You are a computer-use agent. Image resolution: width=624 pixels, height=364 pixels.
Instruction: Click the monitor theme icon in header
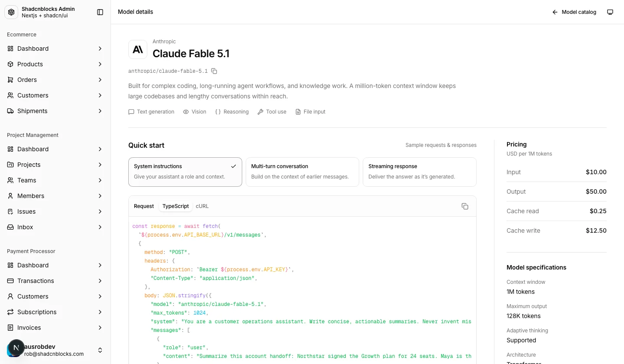point(610,12)
